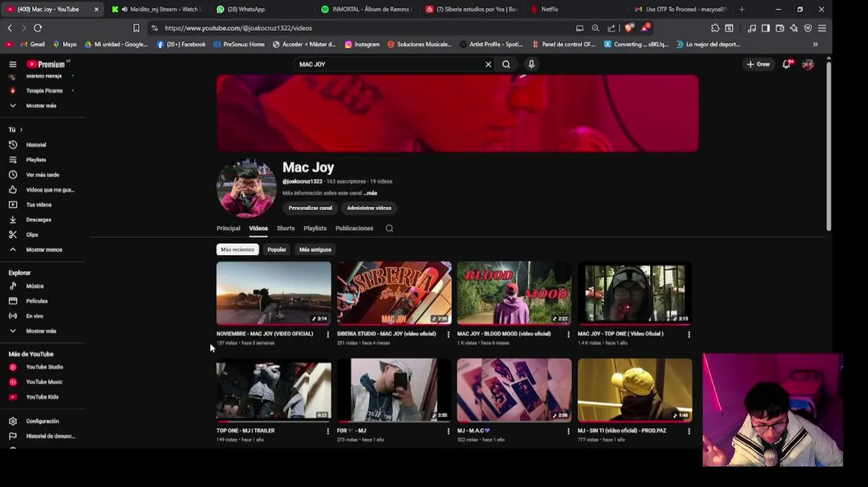Open BLOOD MOOD video thumbnail

pos(514,294)
